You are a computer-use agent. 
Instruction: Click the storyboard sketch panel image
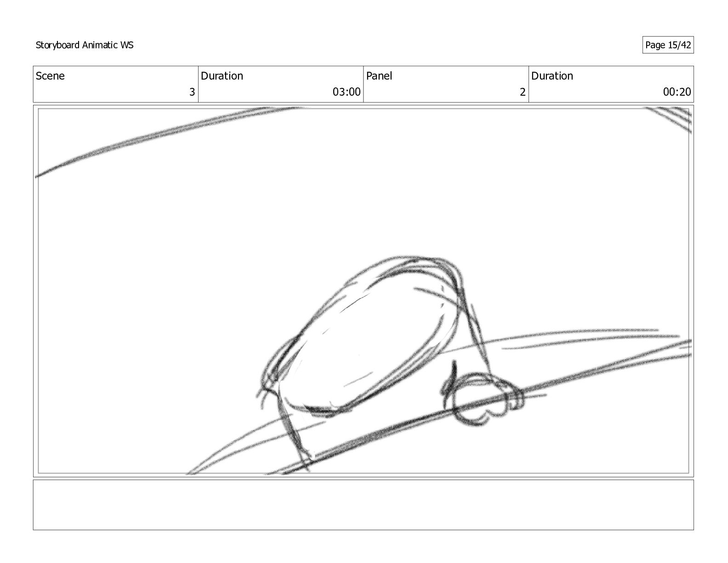coord(363,291)
